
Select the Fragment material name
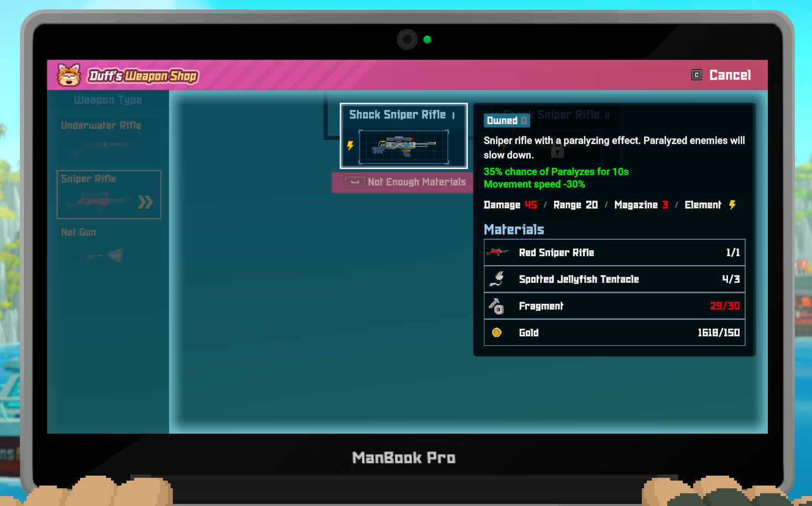tap(541, 306)
